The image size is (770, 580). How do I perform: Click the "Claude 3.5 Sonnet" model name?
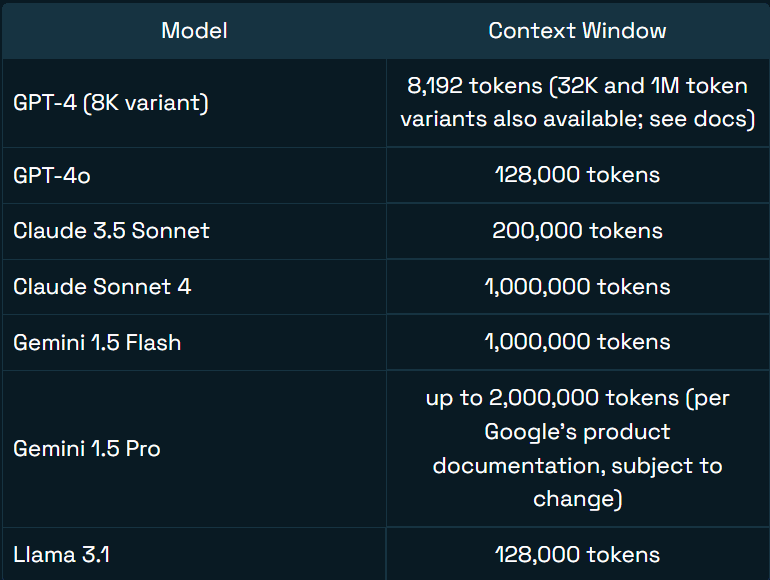click(x=111, y=231)
